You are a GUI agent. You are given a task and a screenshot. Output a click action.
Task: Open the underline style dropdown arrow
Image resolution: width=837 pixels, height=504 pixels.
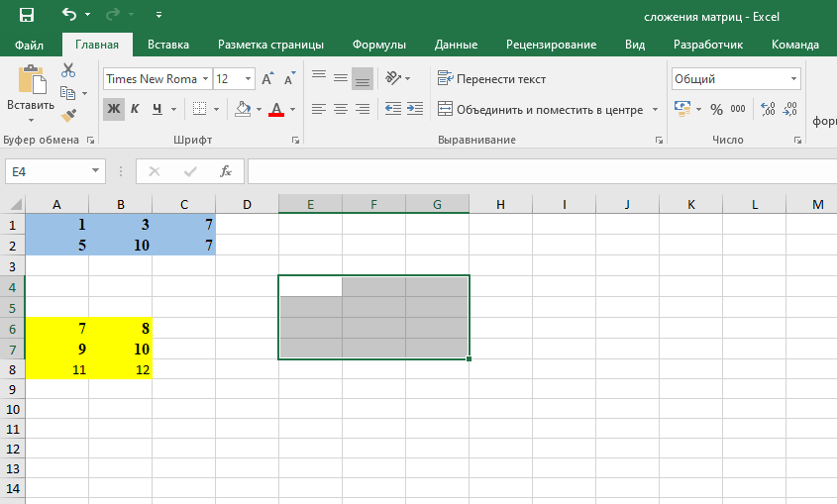173,109
